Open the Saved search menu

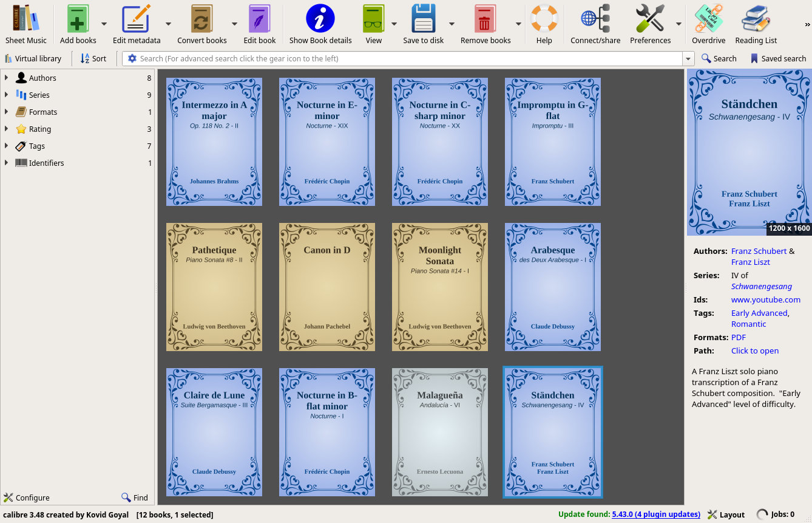[778, 58]
